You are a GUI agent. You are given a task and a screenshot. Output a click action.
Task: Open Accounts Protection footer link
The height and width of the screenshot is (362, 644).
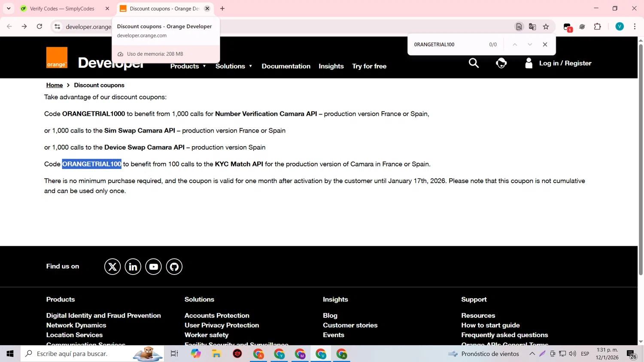[217, 315]
